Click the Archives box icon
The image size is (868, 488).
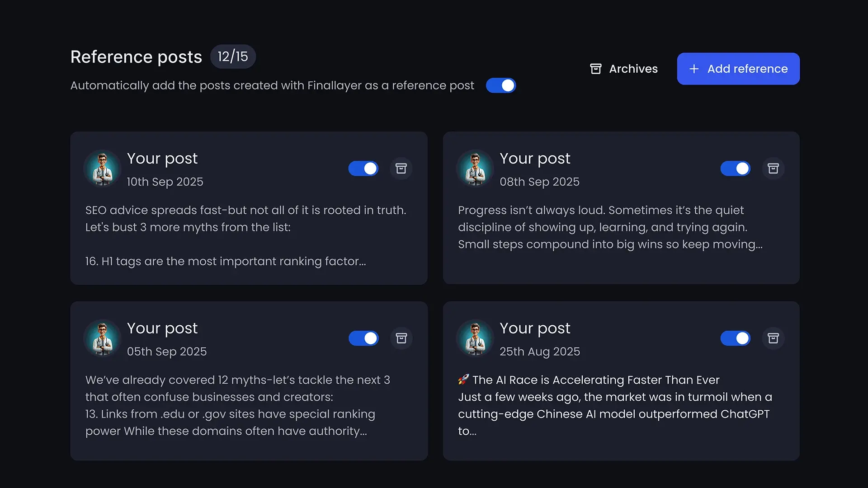596,69
